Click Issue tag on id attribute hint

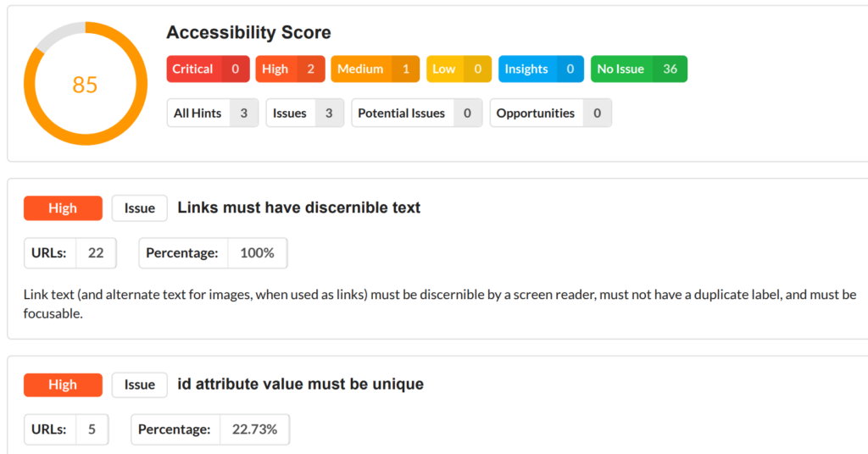tap(140, 385)
